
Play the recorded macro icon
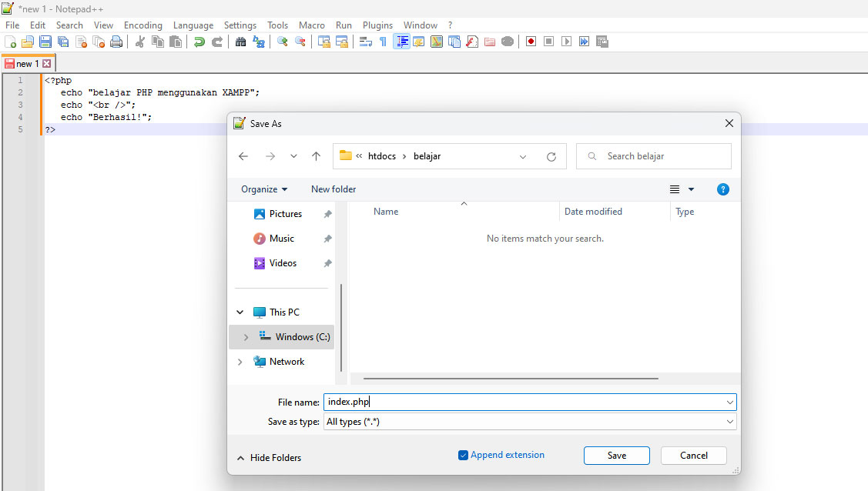pyautogui.click(x=566, y=41)
